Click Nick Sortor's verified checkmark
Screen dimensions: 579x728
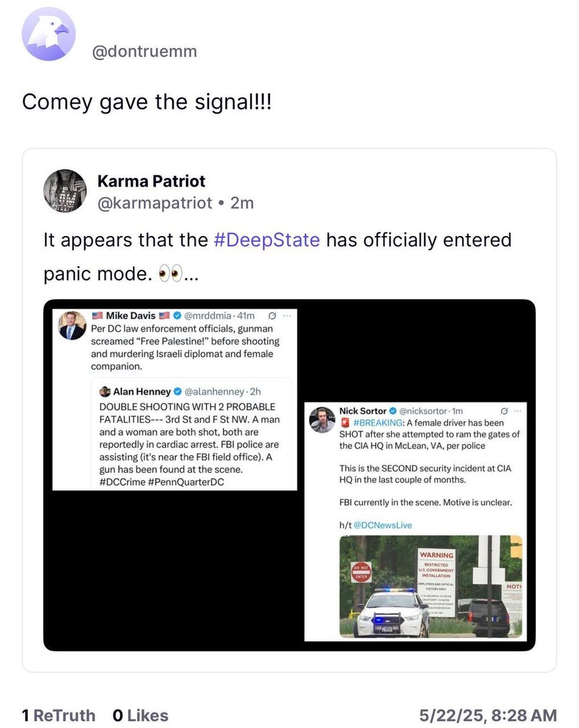tap(393, 411)
